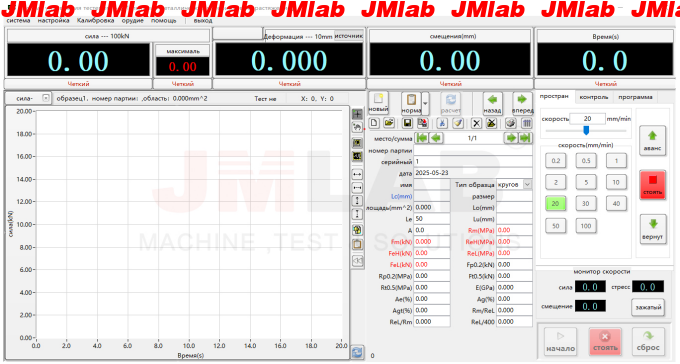
Task: Open the Тип образца combo box
Action: coord(514,184)
